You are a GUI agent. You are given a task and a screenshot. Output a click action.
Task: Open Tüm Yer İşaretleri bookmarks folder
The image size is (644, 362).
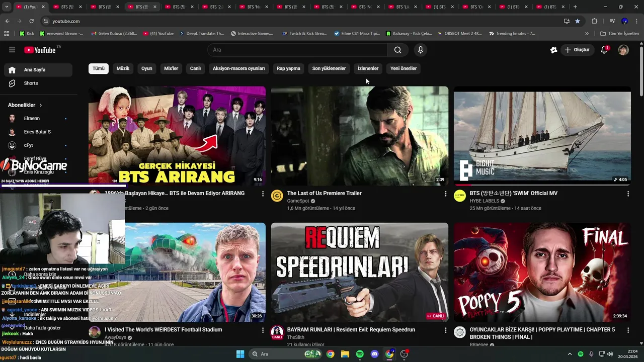tap(619, 33)
